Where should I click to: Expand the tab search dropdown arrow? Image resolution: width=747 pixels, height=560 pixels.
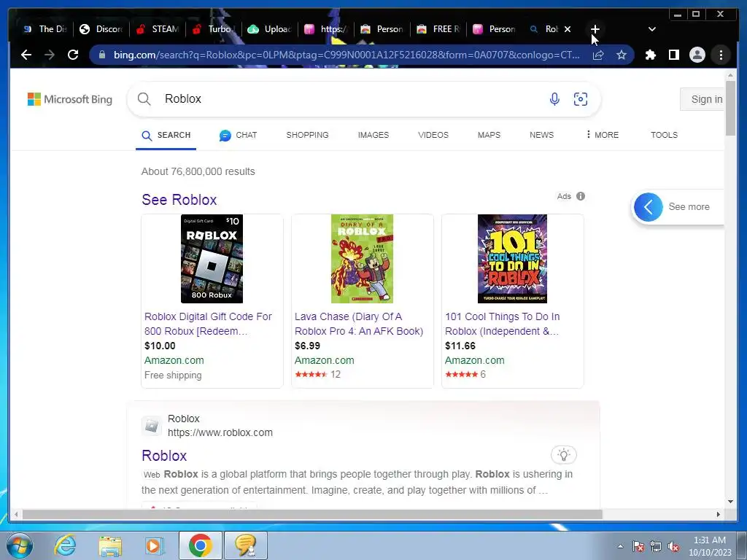click(652, 29)
